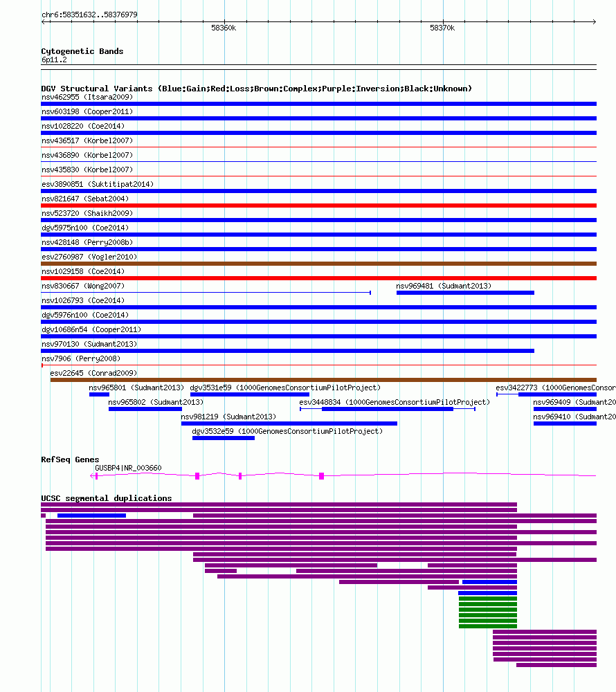This screenshot has width=616, height=692.
Task: Click the nsv969481 blue bar
Action: click(465, 293)
